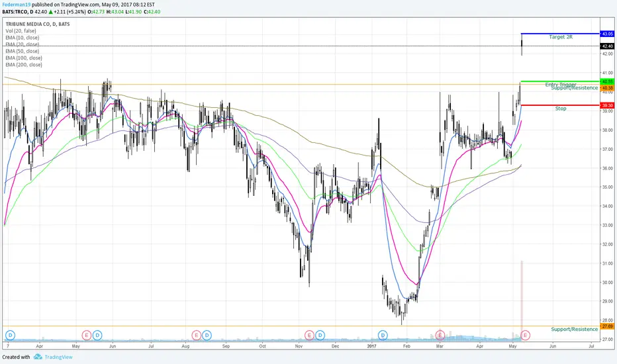Select the EMA (100, close) indicator label
617x364 pixels.
24,58
